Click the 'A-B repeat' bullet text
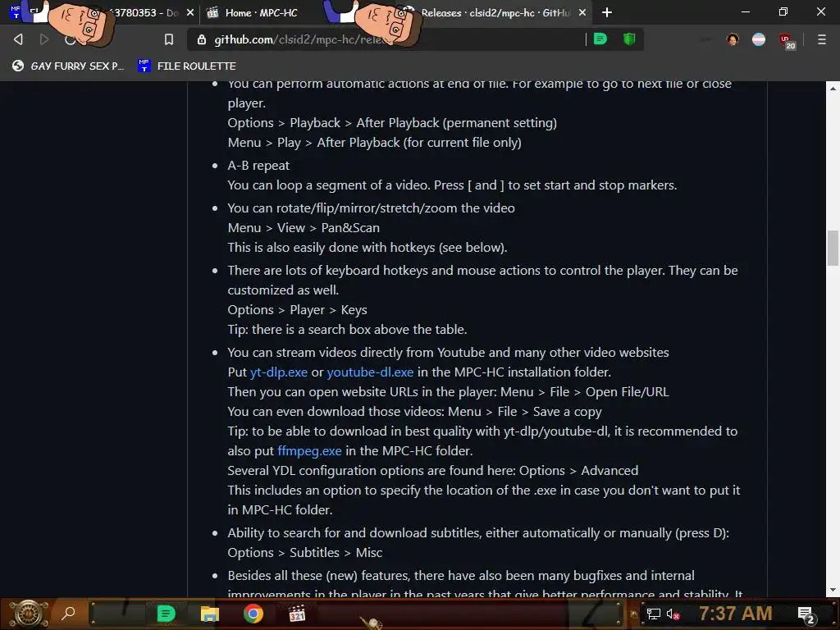840x630 pixels. click(258, 166)
